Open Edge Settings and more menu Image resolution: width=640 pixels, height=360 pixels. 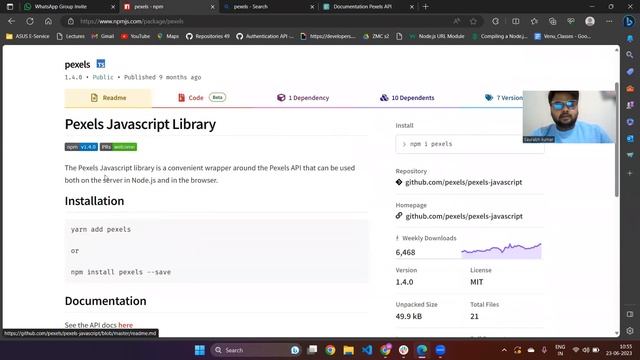(x=609, y=21)
